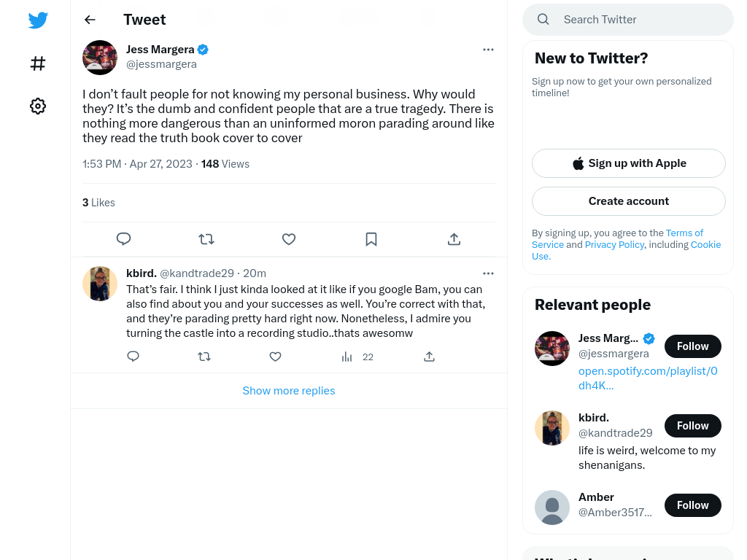
Task: Like kbird's reply tweet
Action: coord(275,357)
